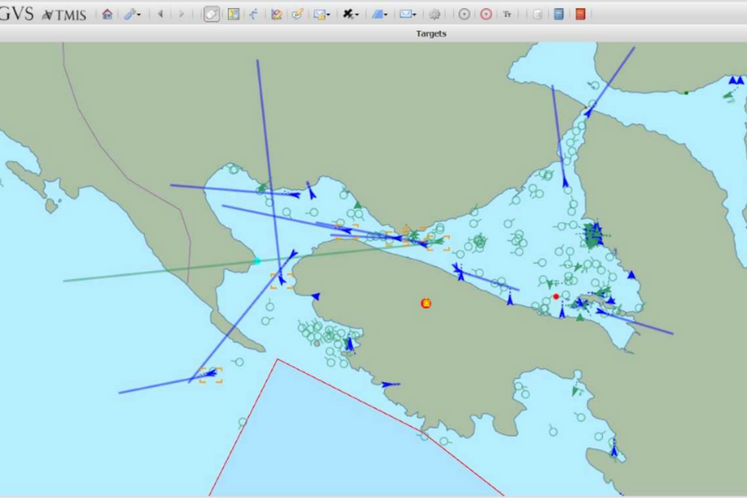Click the red dot target on the map
Image resolution: width=747 pixels, height=498 pixels.
pyautogui.click(x=556, y=296)
